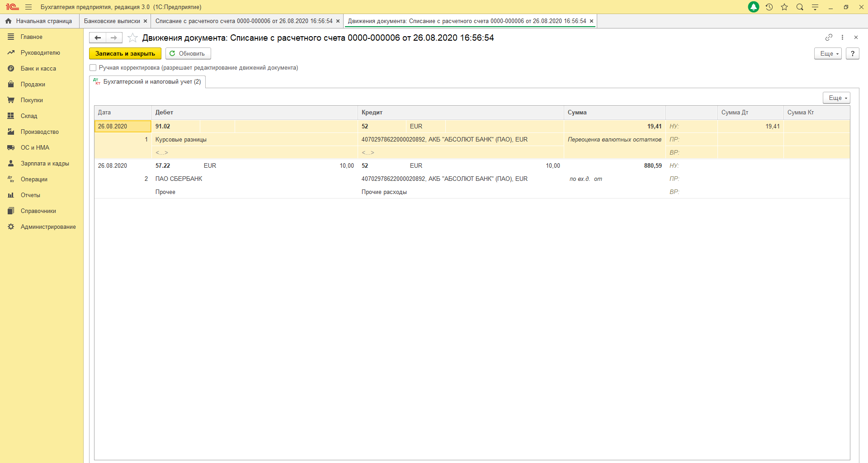Open top Еще dropdown menu
The image size is (868, 463).
click(827, 54)
